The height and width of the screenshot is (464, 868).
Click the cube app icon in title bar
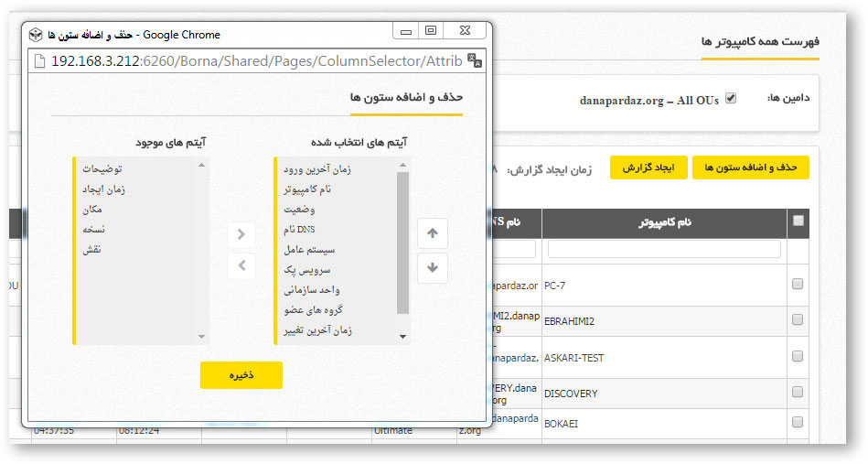pyautogui.click(x=36, y=35)
